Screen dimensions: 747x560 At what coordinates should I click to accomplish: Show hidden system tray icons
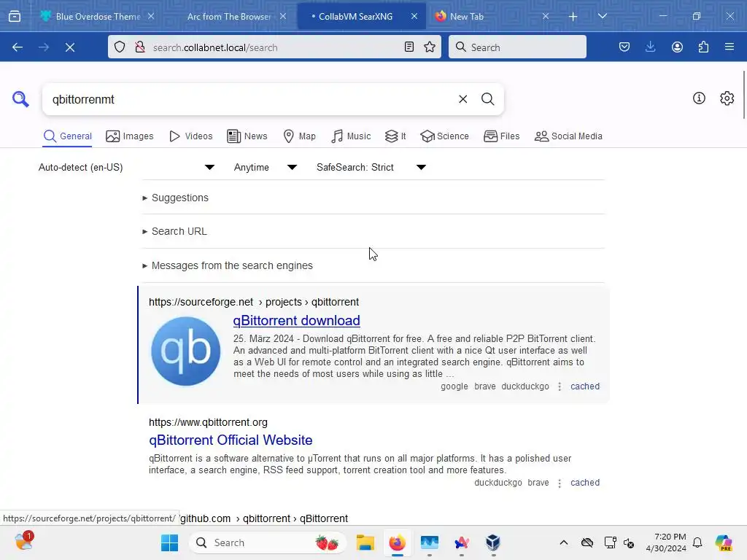click(x=564, y=542)
